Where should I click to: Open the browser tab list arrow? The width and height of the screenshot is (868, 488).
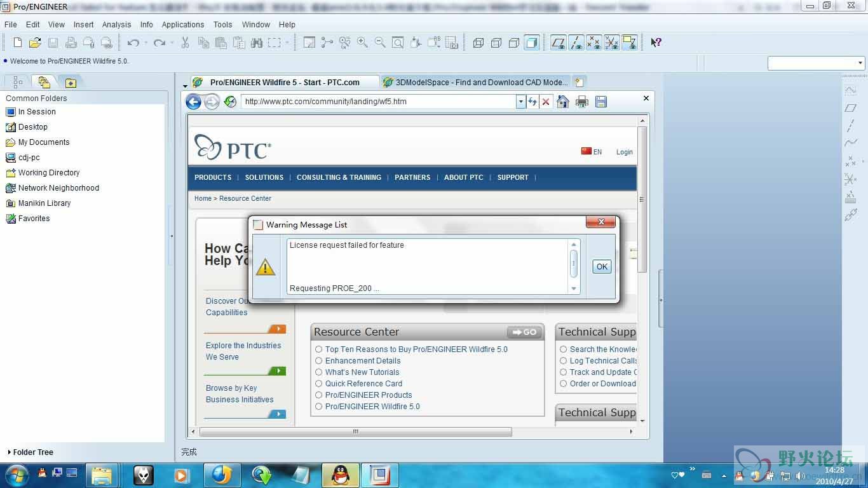click(185, 86)
